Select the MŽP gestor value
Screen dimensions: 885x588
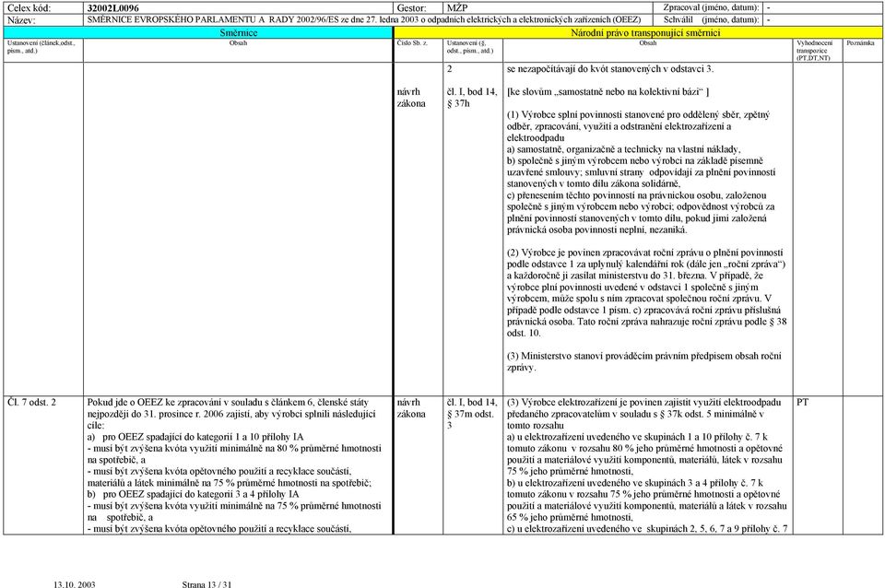pyautogui.click(x=457, y=8)
